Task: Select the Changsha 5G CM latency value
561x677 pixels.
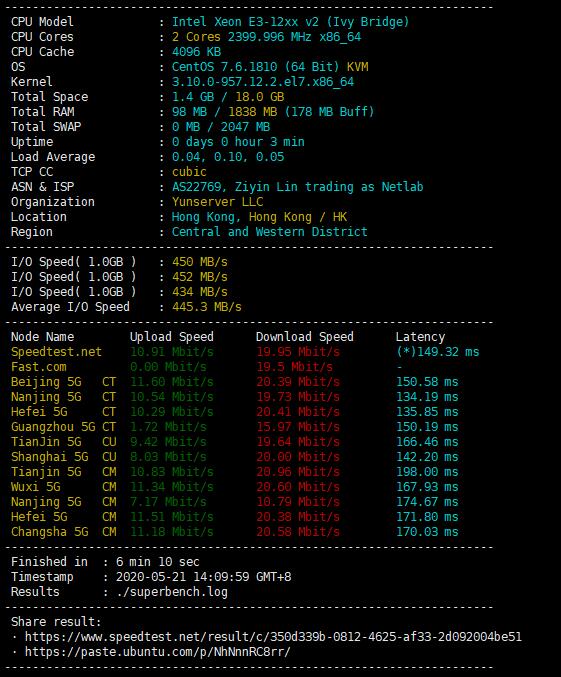Action: pyautogui.click(x=427, y=532)
